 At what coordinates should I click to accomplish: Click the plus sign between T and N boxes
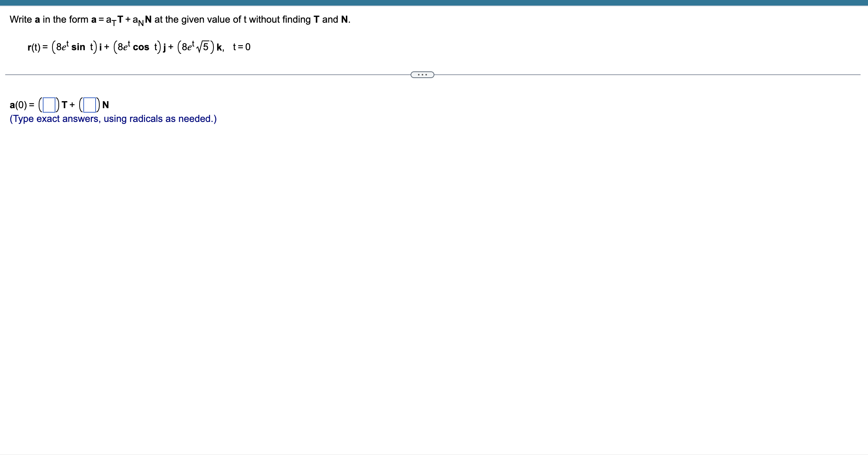[x=72, y=105]
